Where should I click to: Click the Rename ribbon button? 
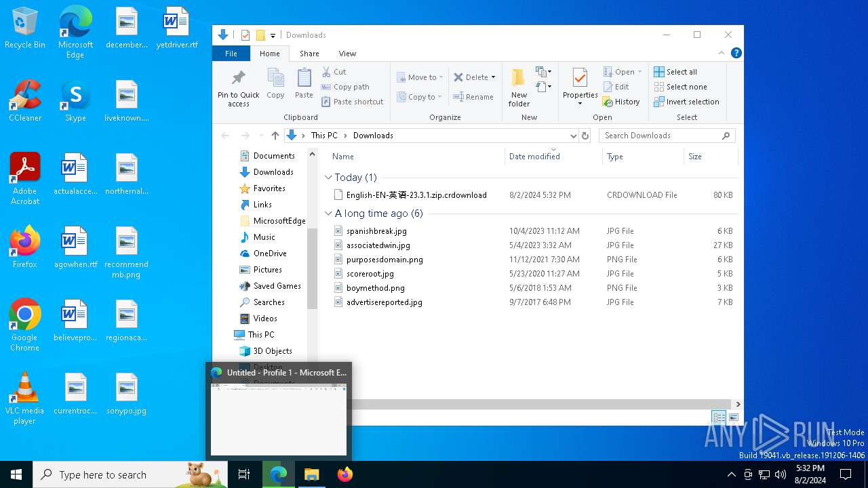pos(473,97)
